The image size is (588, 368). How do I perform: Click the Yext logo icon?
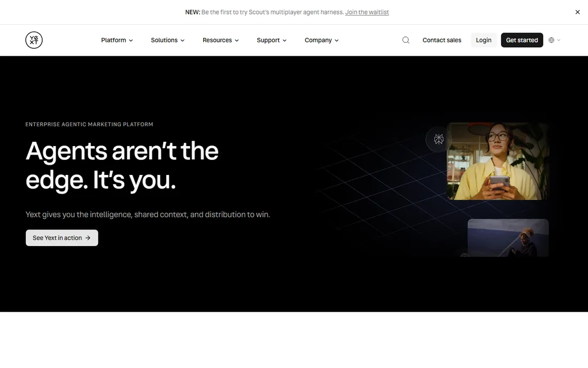click(x=34, y=40)
